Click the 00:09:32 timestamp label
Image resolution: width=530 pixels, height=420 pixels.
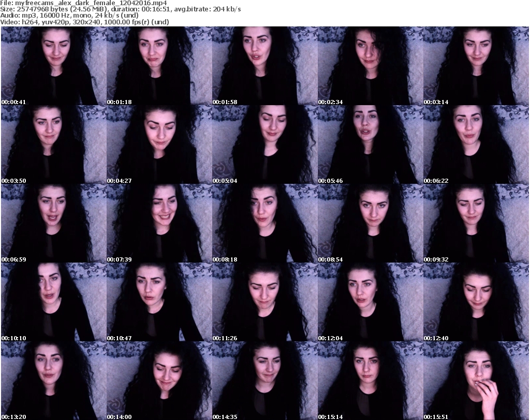(436, 259)
